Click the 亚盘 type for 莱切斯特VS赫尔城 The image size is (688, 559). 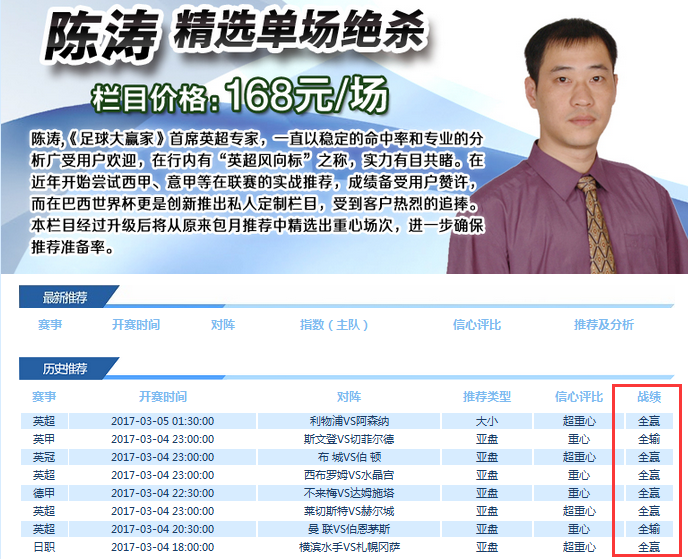point(487,511)
